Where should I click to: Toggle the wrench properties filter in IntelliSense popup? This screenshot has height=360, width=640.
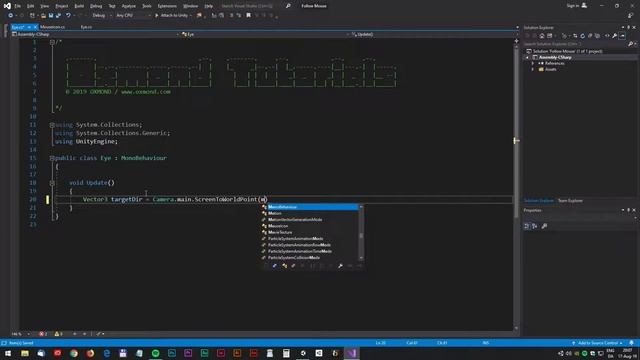click(x=340, y=266)
